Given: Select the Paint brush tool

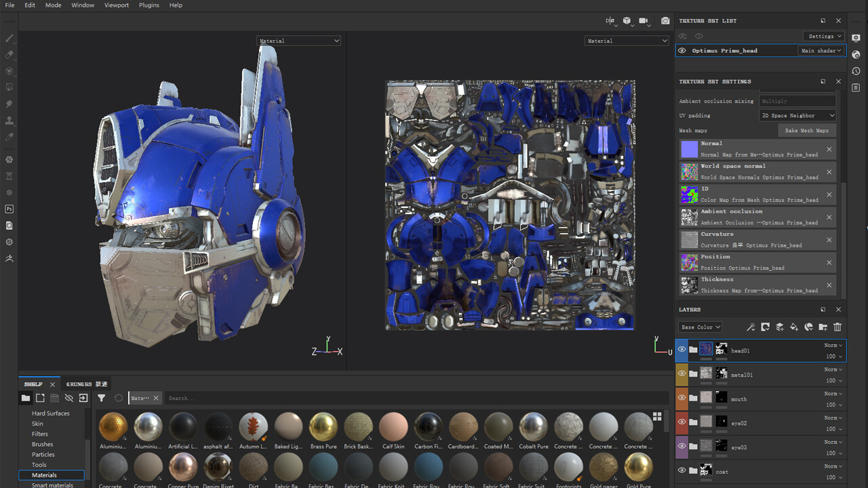Looking at the screenshot, I should (x=9, y=38).
